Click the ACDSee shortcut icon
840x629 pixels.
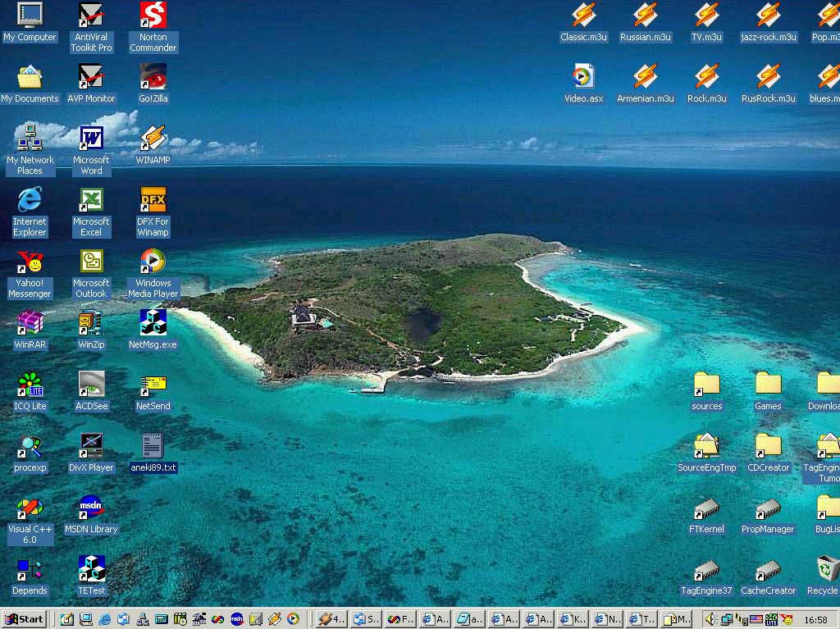pos(91,385)
